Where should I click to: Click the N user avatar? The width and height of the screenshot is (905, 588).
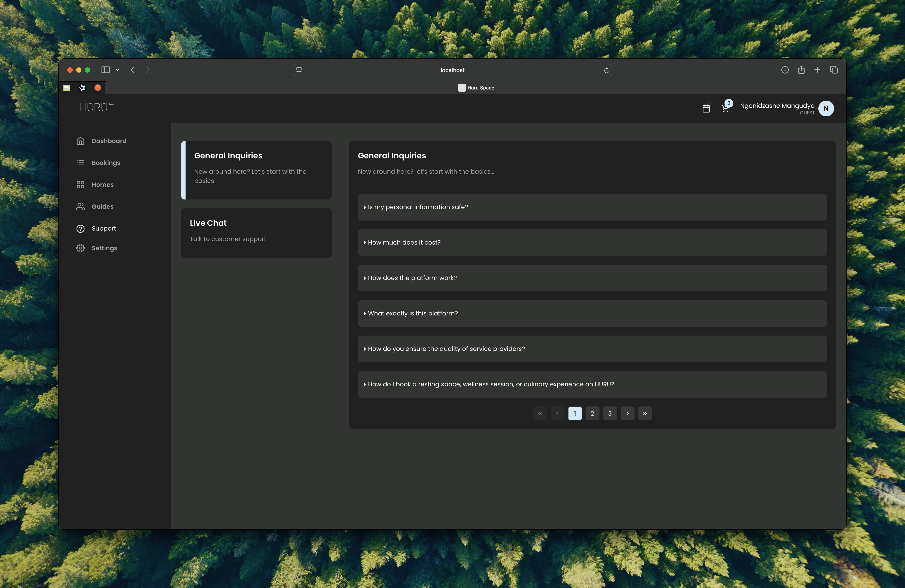(x=826, y=109)
